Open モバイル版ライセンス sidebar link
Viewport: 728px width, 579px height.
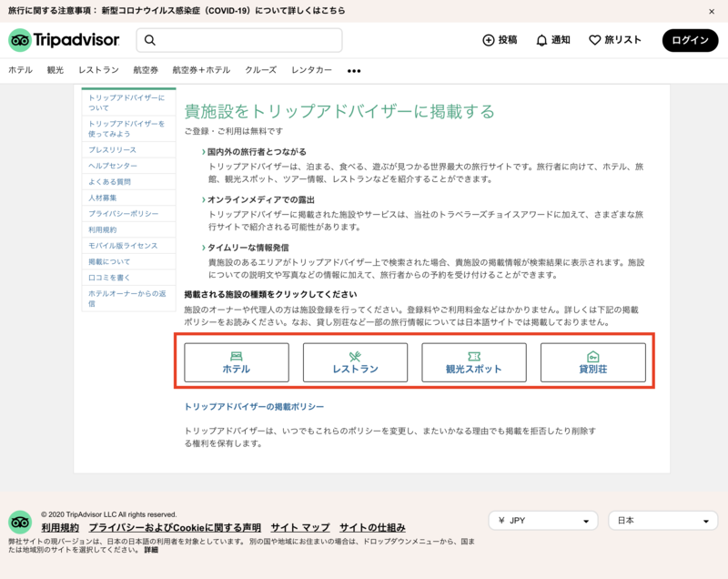click(x=123, y=246)
